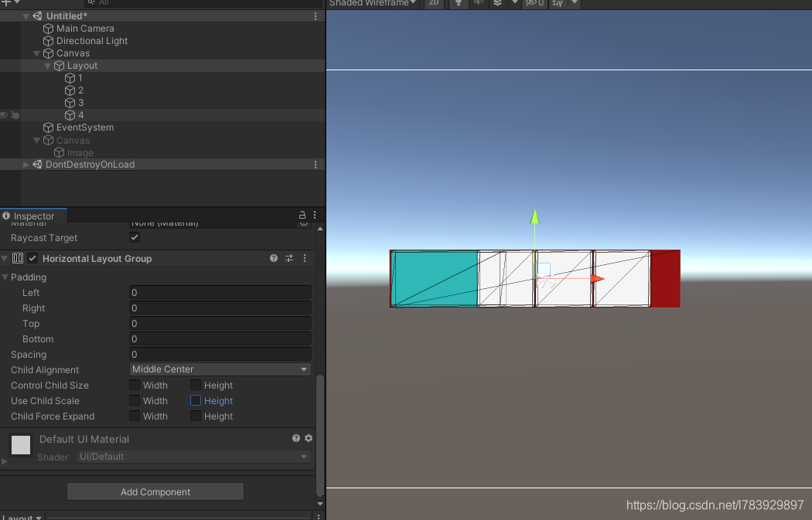
Task: Disable the Horizontal Layout Group component checkbox
Action: 32,257
